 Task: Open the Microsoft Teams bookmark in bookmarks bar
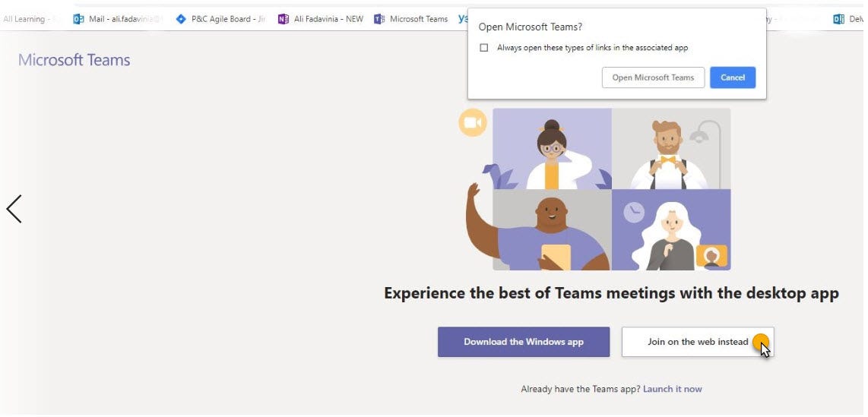point(411,19)
